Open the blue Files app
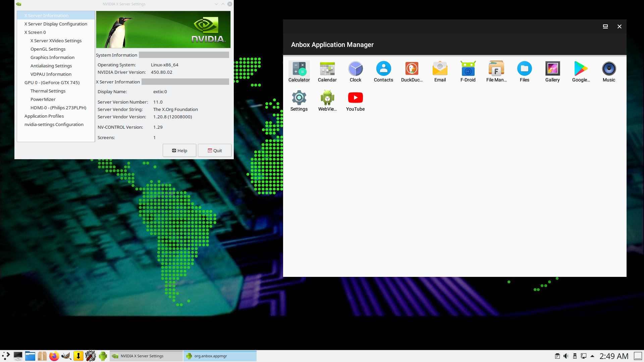Screen dimensions: 644x362 (524, 72)
